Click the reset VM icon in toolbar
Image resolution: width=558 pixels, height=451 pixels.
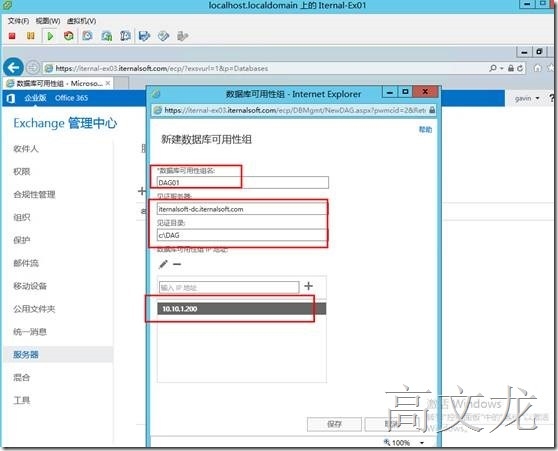click(69, 36)
